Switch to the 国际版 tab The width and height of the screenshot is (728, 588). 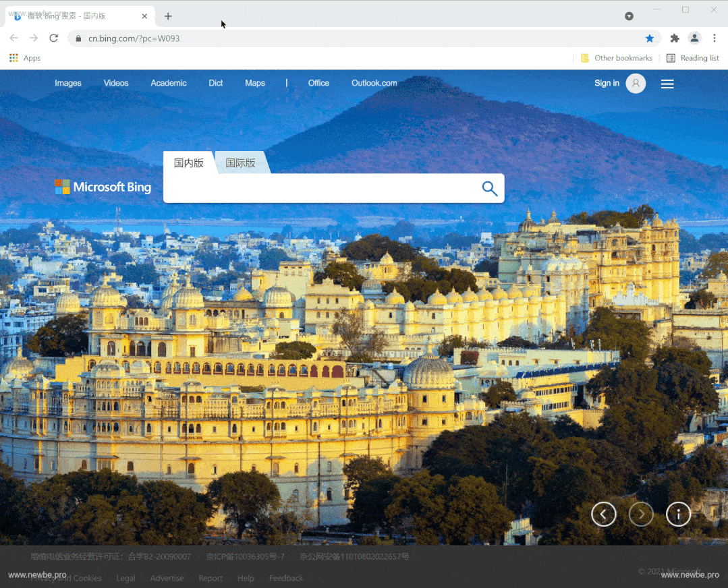coord(240,163)
